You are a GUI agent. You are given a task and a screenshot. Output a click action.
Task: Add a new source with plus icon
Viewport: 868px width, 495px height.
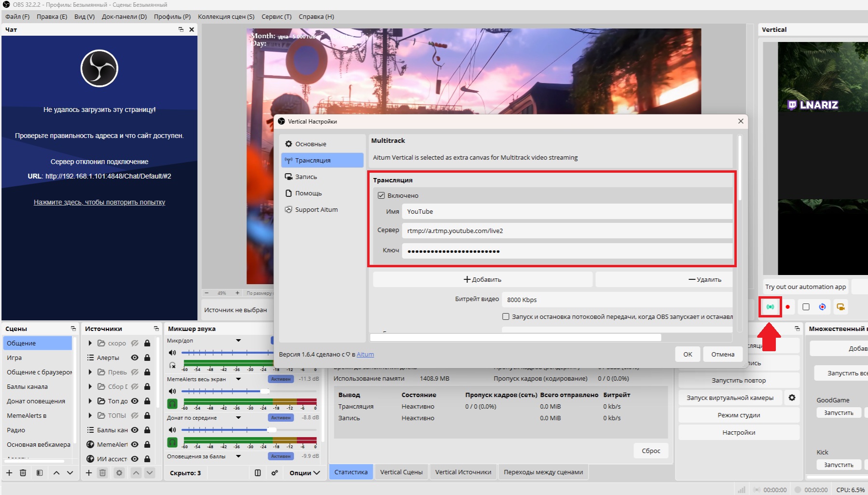point(89,473)
